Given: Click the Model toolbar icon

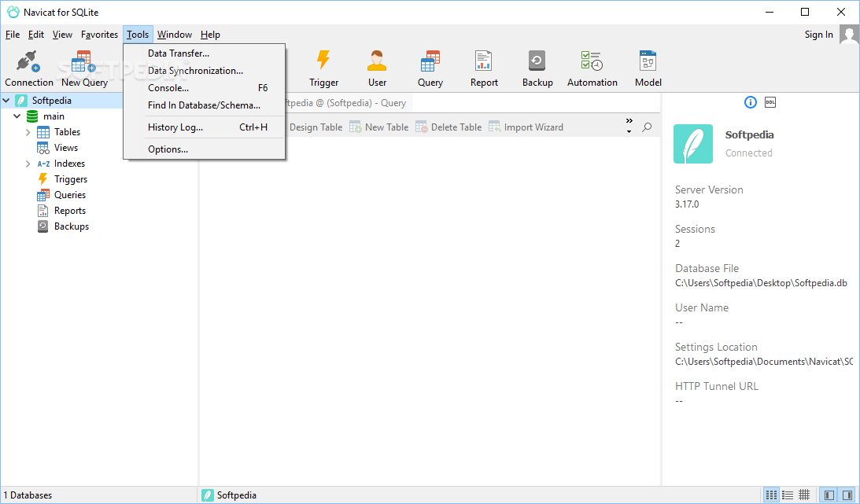Looking at the screenshot, I should click(648, 68).
